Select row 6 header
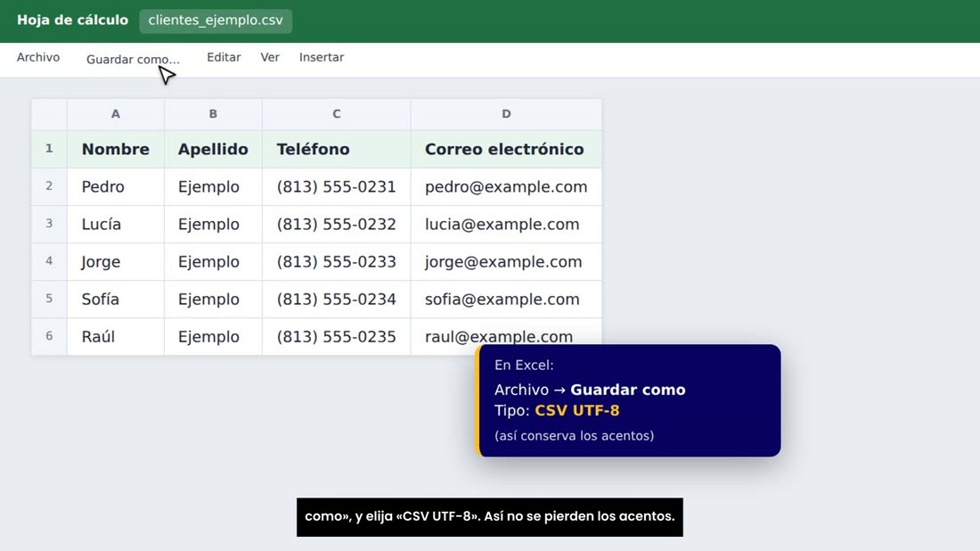The height and width of the screenshot is (551, 980). [x=49, y=336]
